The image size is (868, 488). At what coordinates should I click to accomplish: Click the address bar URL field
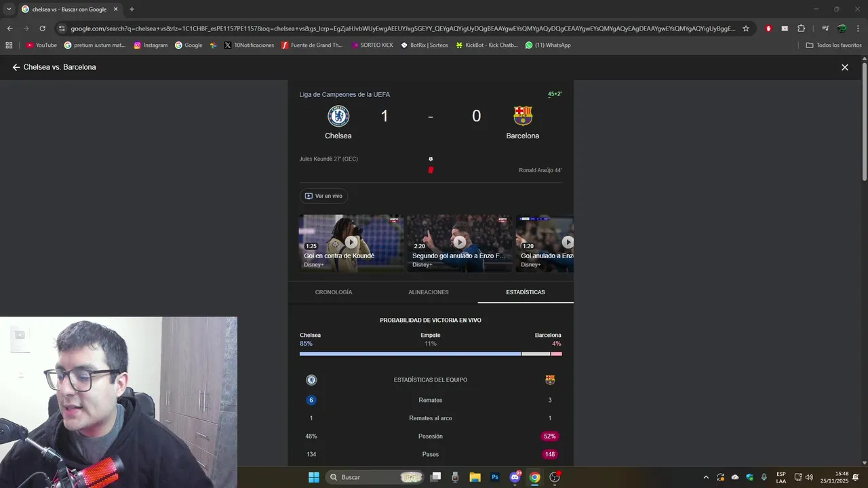(403, 28)
